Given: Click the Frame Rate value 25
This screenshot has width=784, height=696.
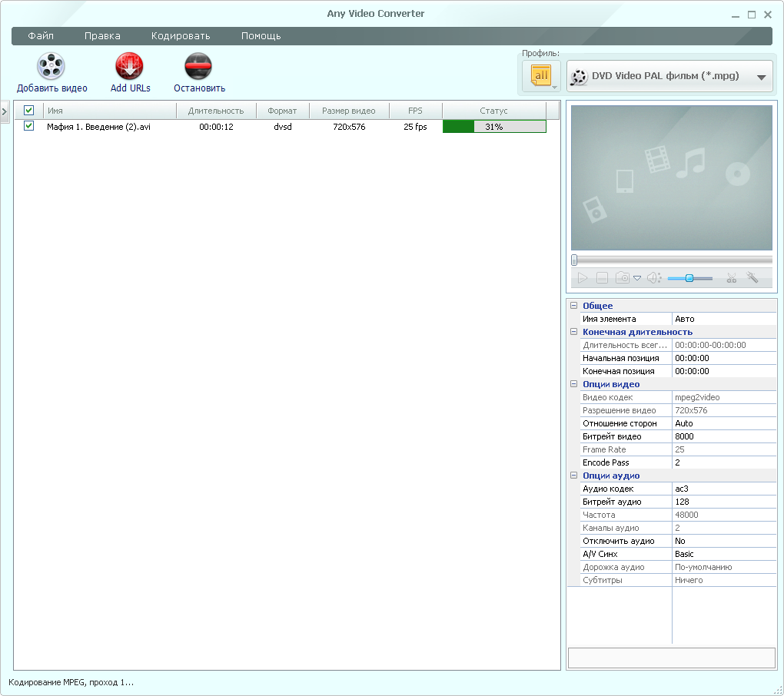Looking at the screenshot, I should click(724, 449).
